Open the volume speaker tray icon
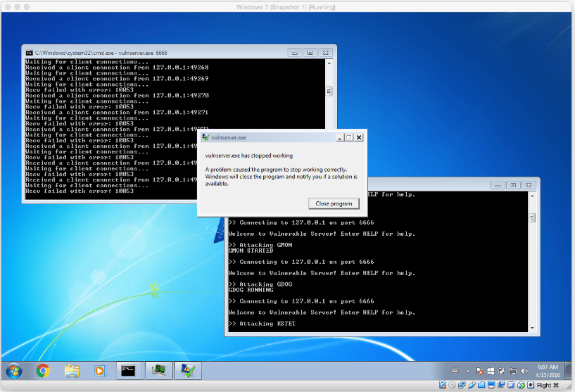The image size is (575, 392). coord(524,371)
